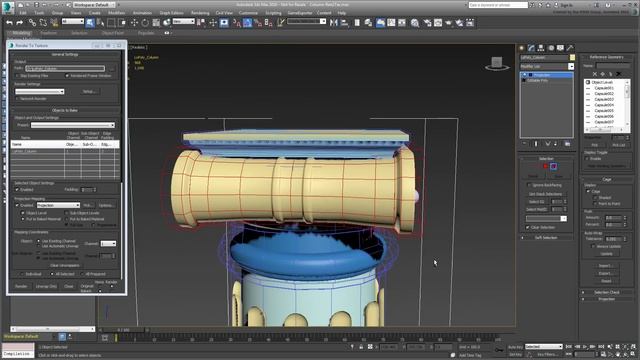The image size is (640, 360).
Task: Toggle the ribbon toolbar icon
Action: coord(380,23)
